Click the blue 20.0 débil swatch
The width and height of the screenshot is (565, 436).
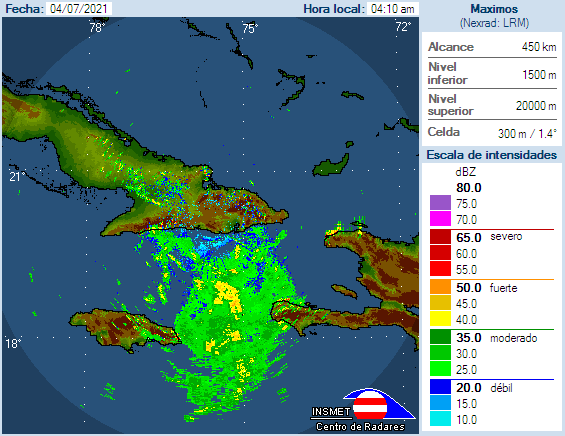pyautogui.click(x=440, y=387)
